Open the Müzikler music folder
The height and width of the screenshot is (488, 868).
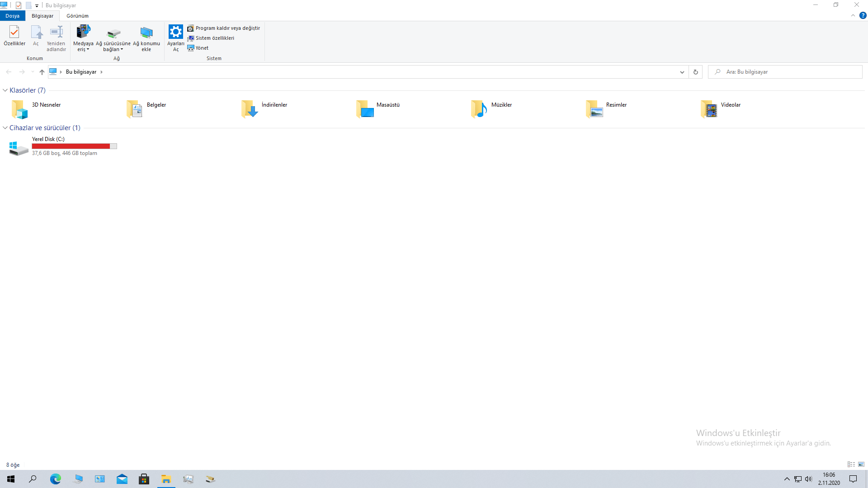pyautogui.click(x=479, y=109)
